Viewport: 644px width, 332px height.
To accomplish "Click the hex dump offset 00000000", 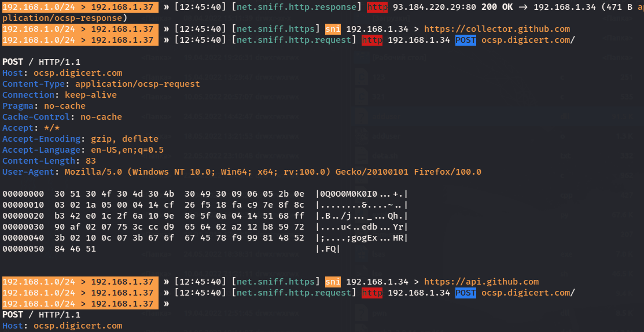I will pyautogui.click(x=23, y=194).
